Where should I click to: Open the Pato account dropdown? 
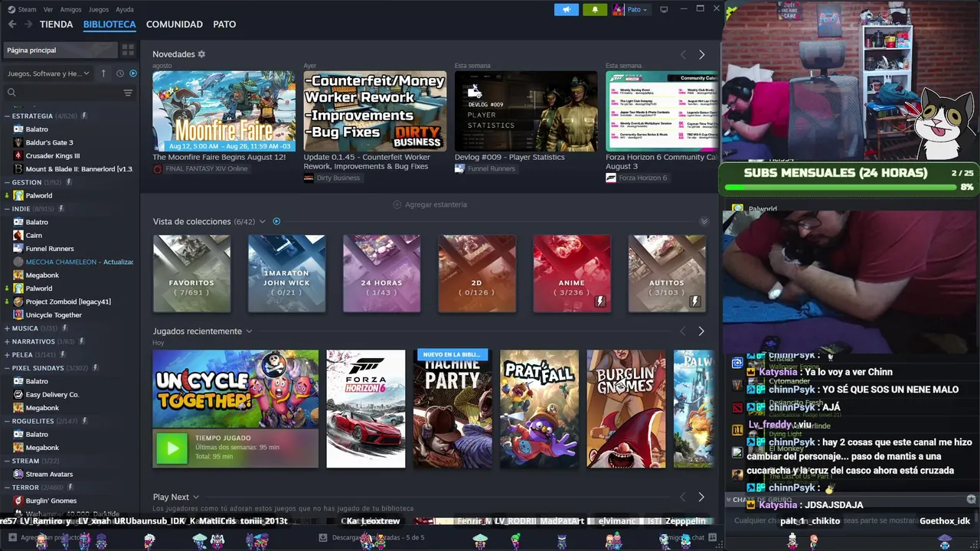point(638,9)
